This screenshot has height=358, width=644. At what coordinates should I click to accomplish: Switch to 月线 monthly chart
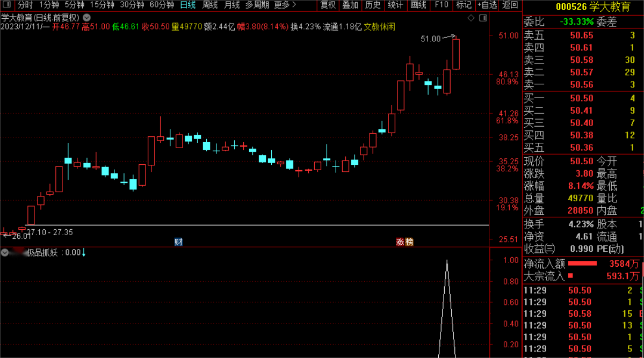tap(232, 5)
